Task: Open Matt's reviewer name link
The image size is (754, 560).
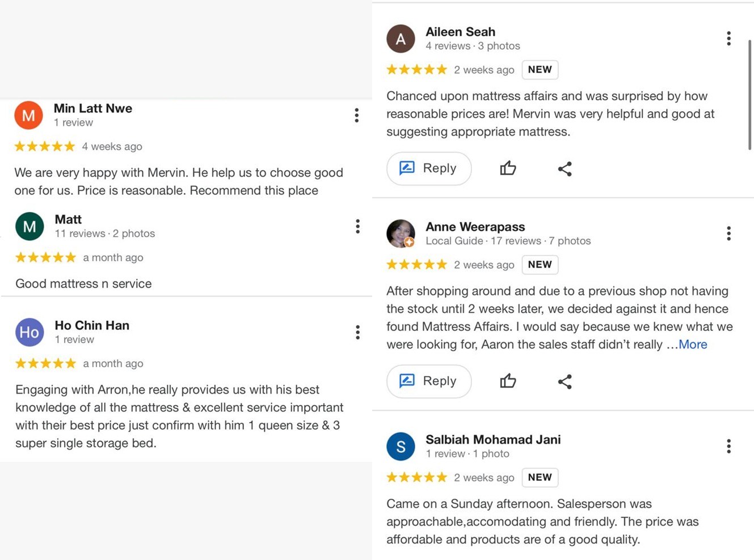Action: pos(68,219)
